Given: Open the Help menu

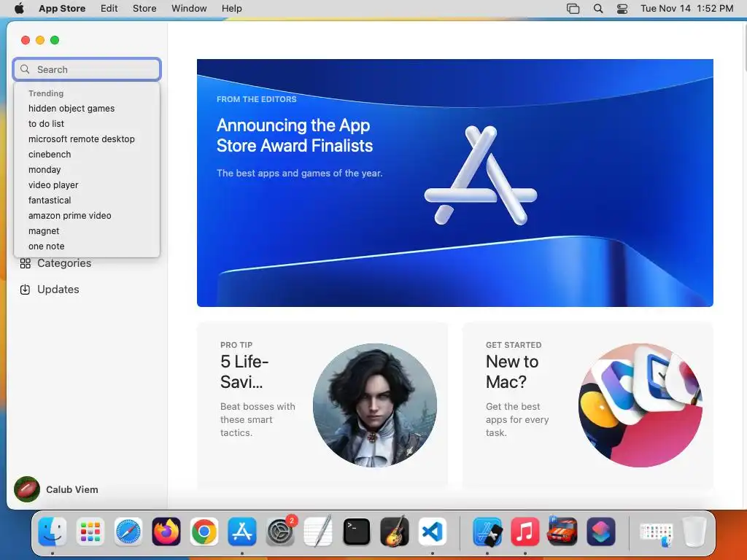Looking at the screenshot, I should point(231,9).
